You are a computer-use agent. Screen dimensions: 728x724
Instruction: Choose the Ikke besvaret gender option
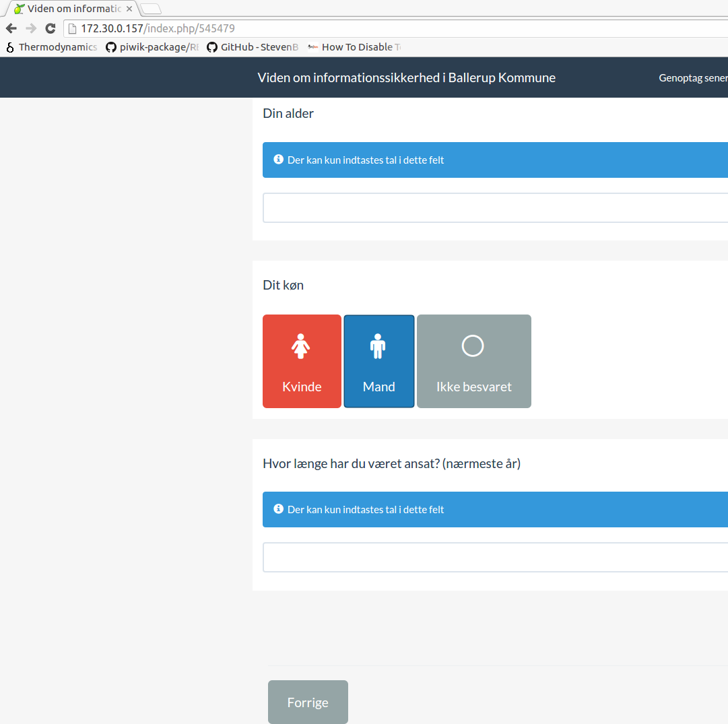pyautogui.click(x=473, y=361)
